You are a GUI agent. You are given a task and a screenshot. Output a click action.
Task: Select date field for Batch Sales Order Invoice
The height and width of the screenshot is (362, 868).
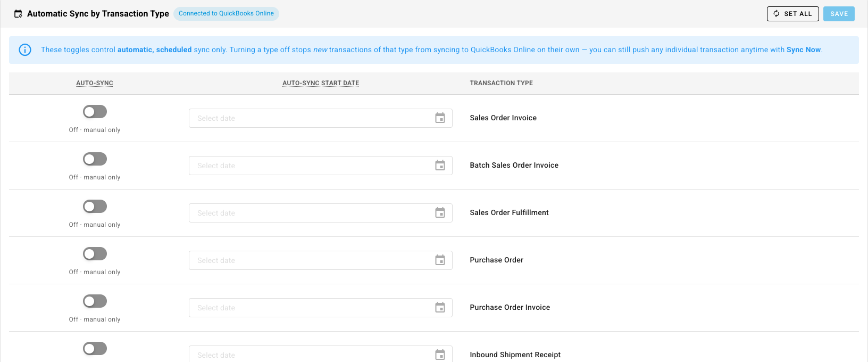tap(321, 166)
